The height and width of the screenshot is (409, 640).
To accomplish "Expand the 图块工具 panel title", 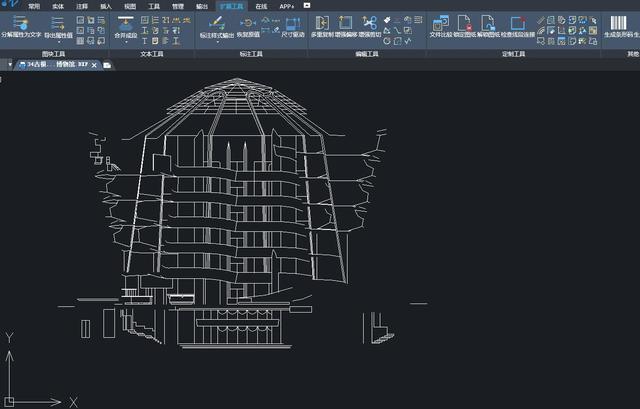I will click(x=53, y=54).
